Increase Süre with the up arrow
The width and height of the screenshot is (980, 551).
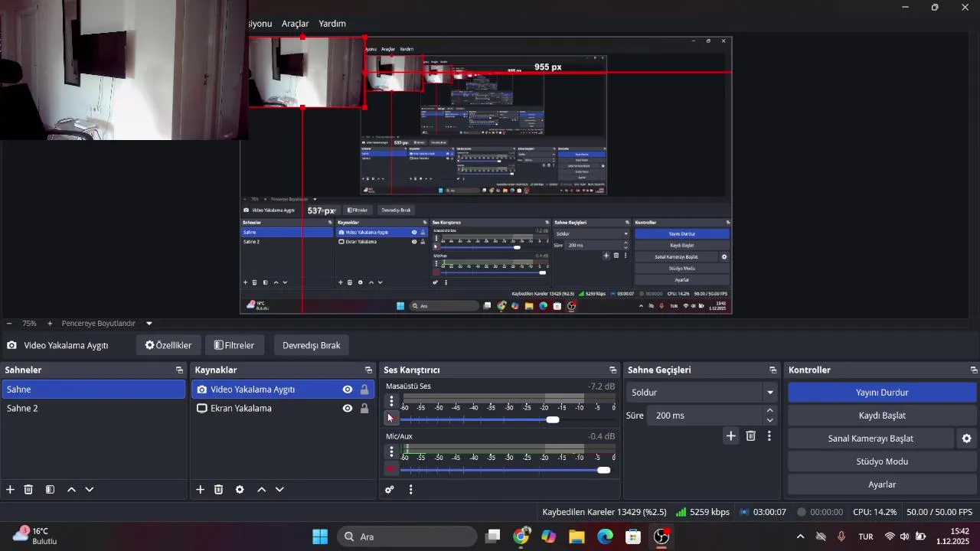pyautogui.click(x=769, y=411)
